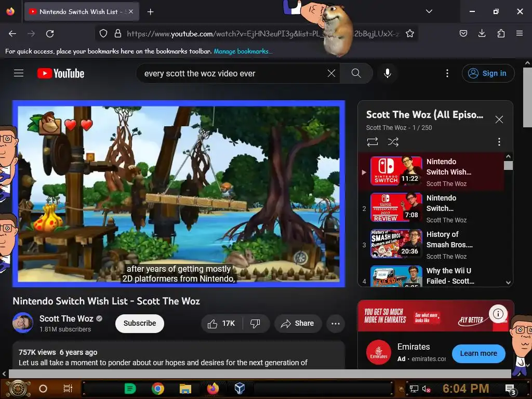Select Nintendo Switch Wish playlist video thumbnail
The height and width of the screenshot is (399, 532).
tap(396, 171)
